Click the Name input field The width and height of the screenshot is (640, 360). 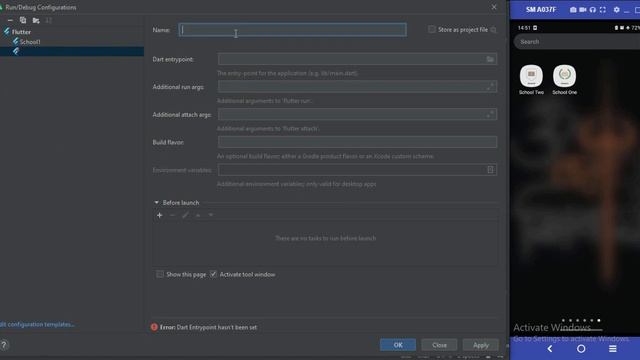pyautogui.click(x=292, y=30)
